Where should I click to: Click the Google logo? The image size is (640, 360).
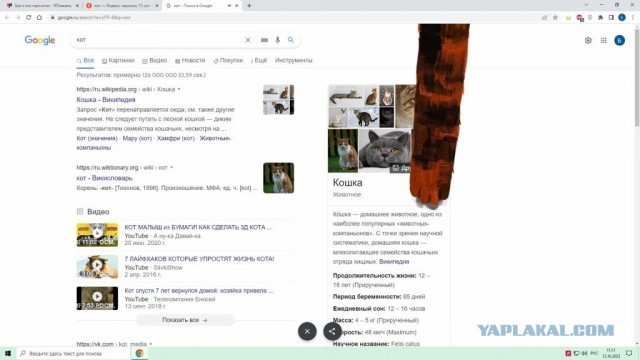tap(40, 40)
